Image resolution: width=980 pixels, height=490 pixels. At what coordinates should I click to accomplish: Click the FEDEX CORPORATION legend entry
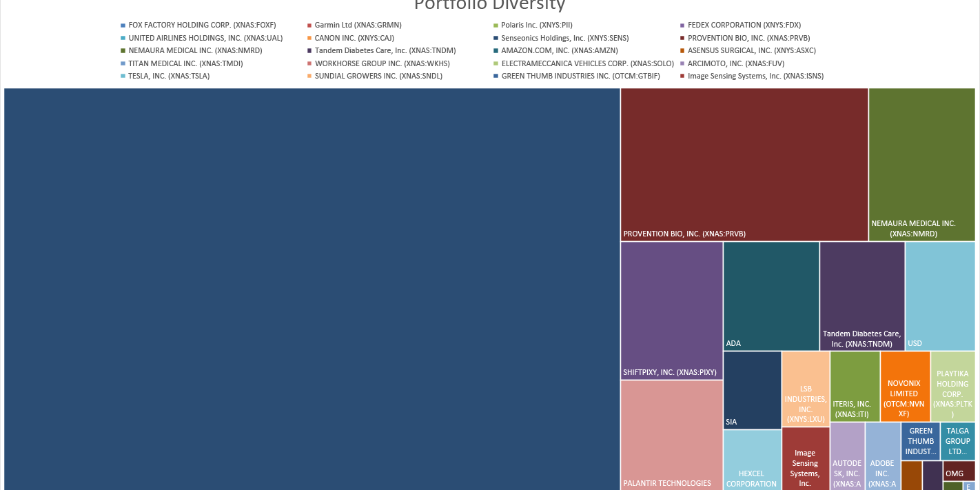pyautogui.click(x=735, y=25)
